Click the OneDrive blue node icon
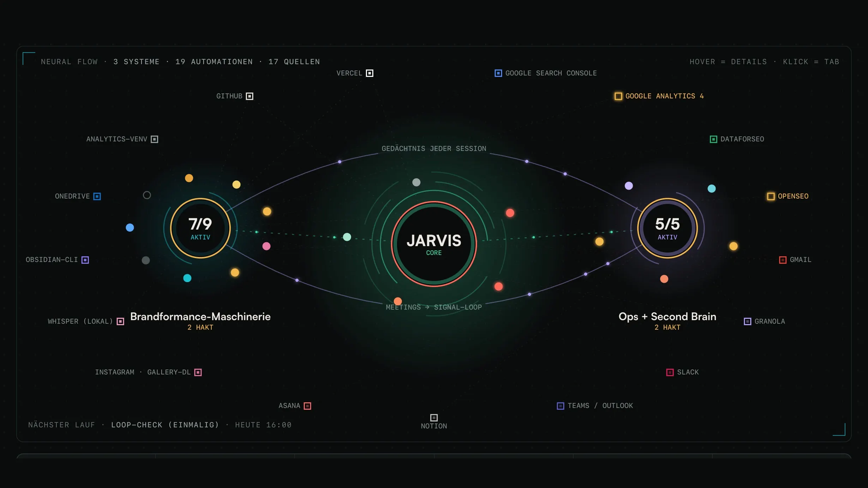 click(x=97, y=196)
